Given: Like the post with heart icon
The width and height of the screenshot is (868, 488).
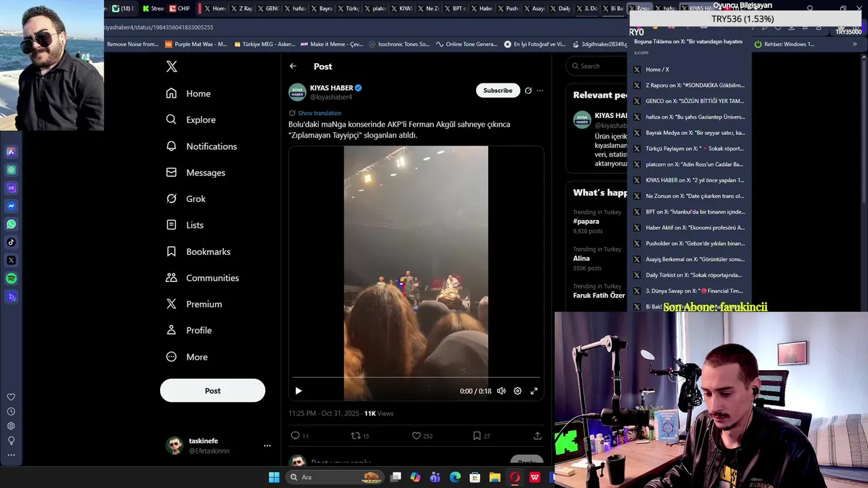Looking at the screenshot, I should pos(416,436).
